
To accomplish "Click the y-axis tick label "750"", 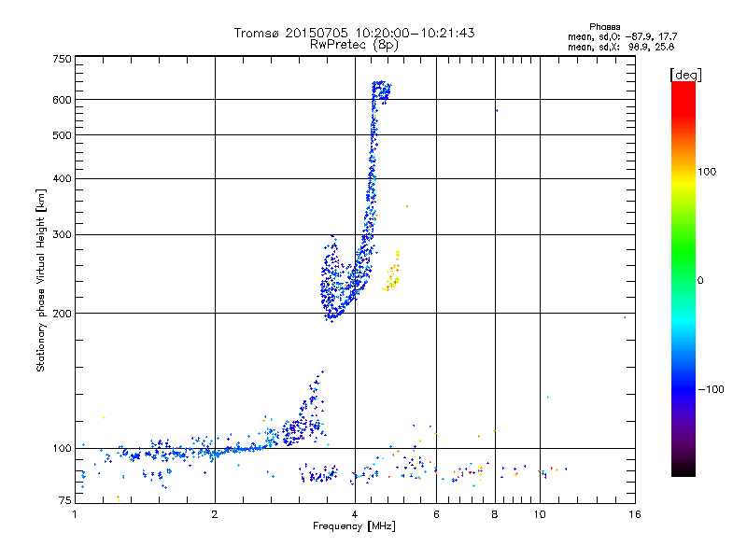I will tap(63, 59).
